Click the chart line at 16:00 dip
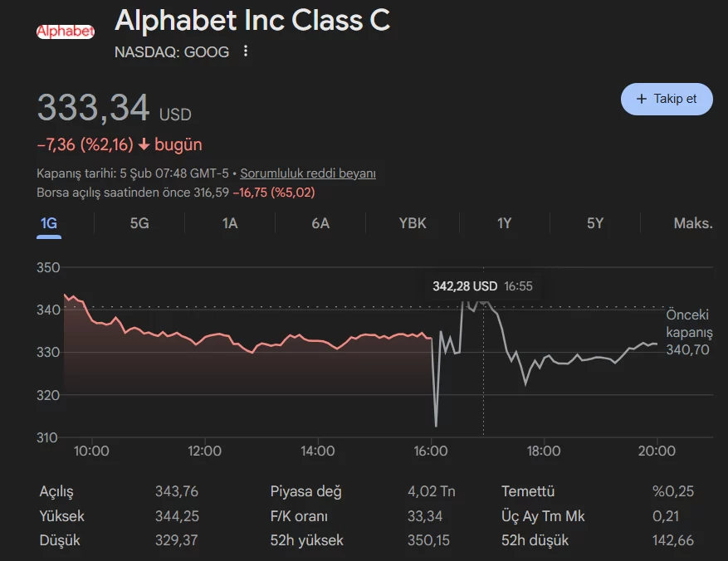Viewport: 728px width, 561px height. [435, 423]
